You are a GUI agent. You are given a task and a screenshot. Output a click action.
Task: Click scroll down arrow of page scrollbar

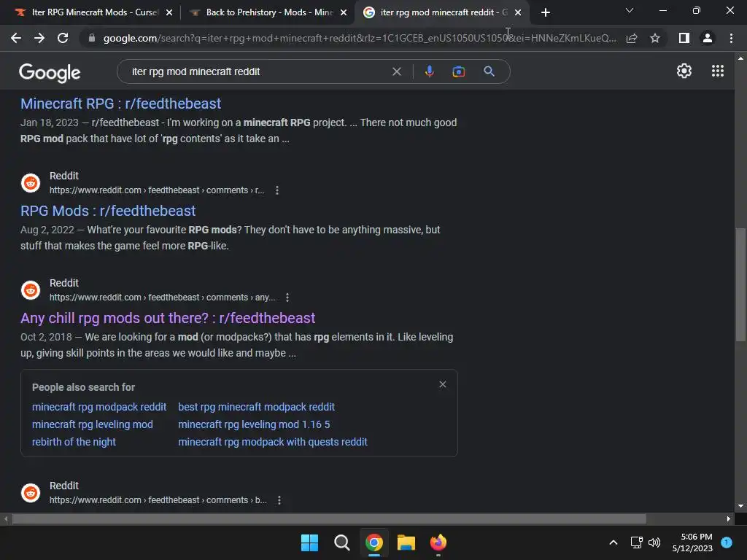click(740, 506)
